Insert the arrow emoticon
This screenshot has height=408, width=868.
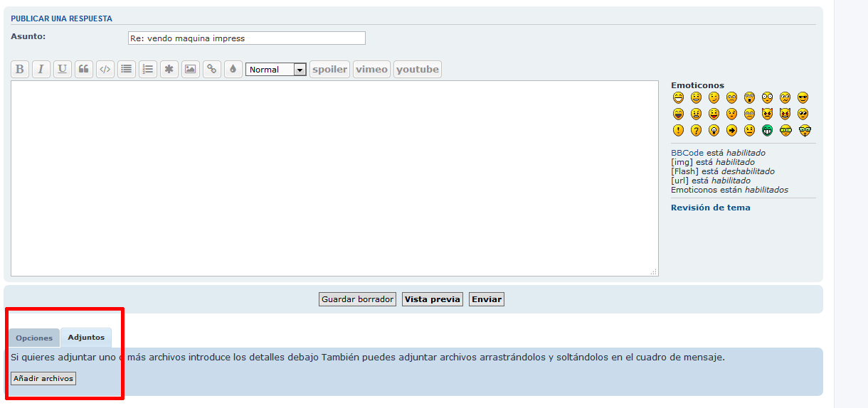(731, 130)
